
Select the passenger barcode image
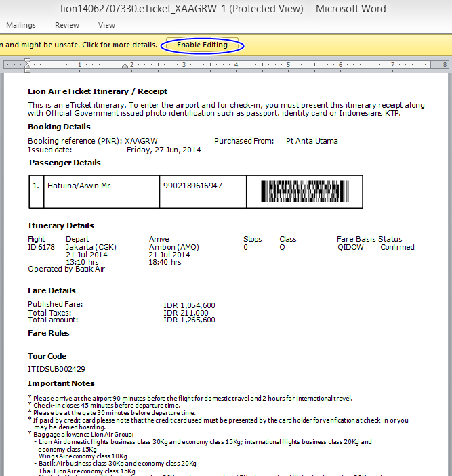click(x=305, y=191)
